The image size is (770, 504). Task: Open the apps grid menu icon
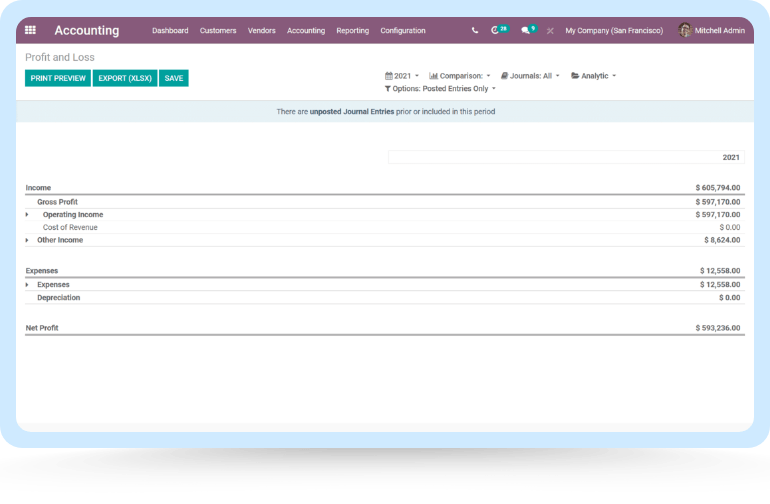pyautogui.click(x=30, y=31)
